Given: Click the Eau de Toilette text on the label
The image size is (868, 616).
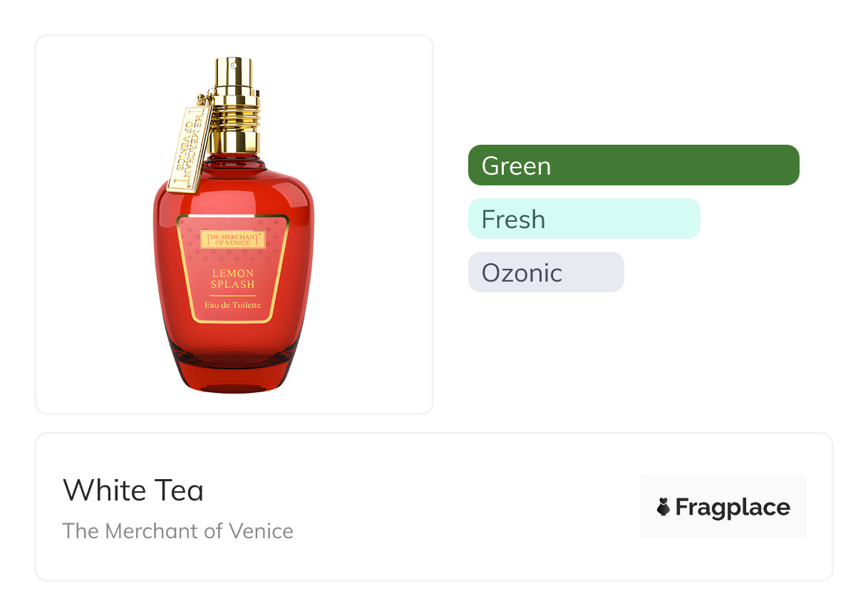Looking at the screenshot, I should 233,305.
